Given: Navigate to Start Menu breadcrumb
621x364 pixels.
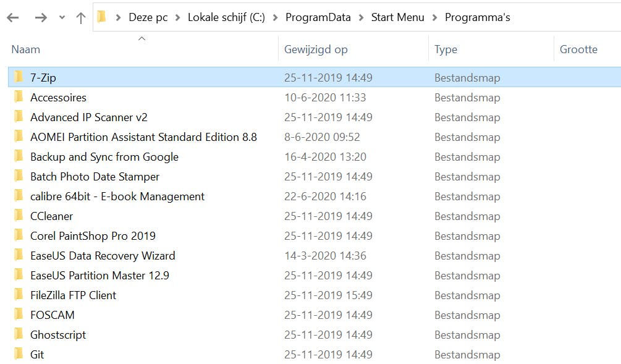Looking at the screenshot, I should pos(398,17).
